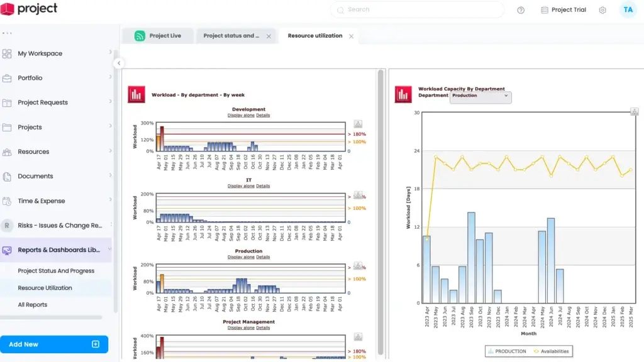This screenshot has width=644, height=362.
Task: Click Display alone under the IT chart
Action: tap(241, 186)
